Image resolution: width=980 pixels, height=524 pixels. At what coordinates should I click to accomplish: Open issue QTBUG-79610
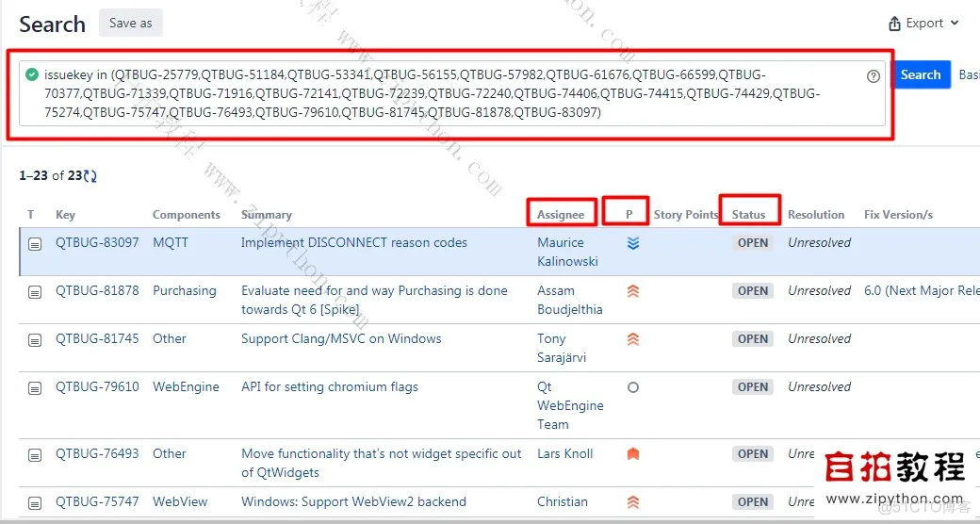[97, 387]
